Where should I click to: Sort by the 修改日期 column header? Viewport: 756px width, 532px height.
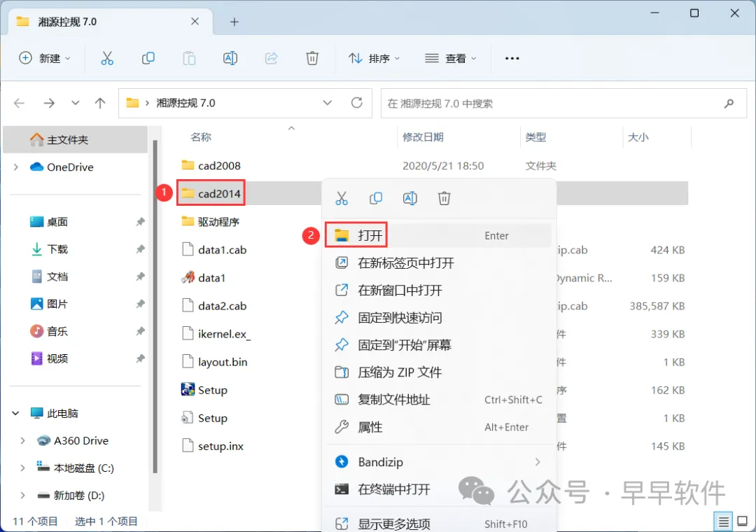(423, 137)
